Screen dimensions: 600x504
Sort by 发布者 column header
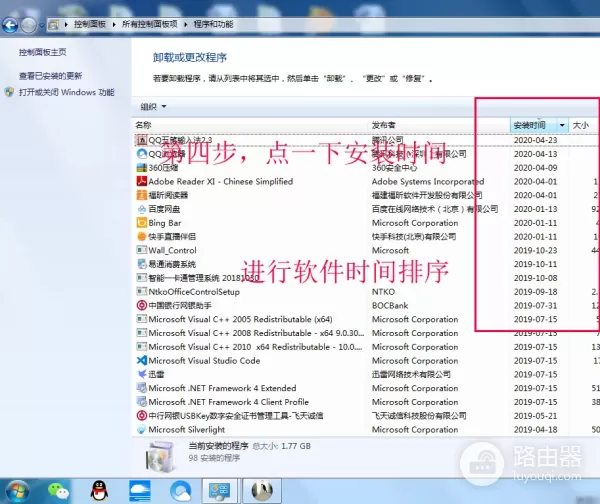click(384, 125)
